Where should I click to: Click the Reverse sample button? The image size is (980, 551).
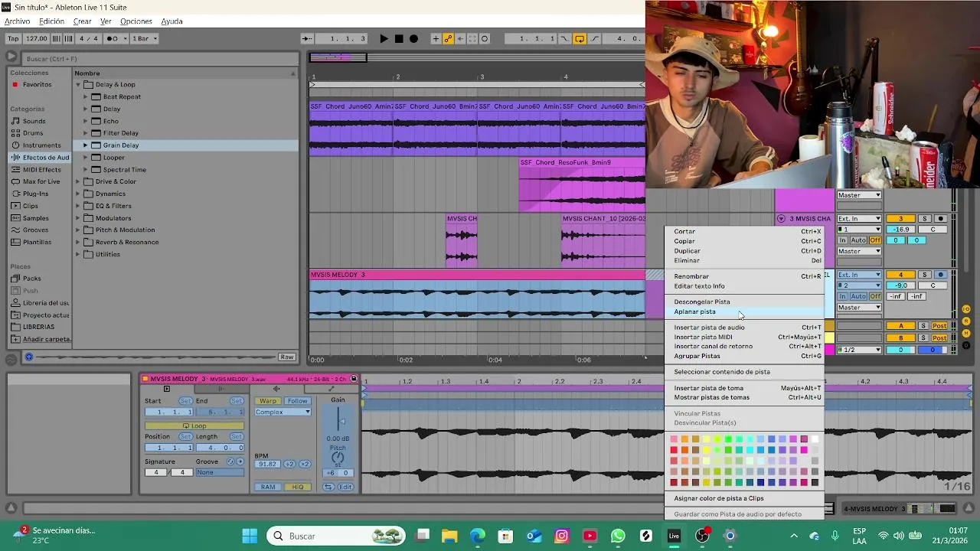coord(328,487)
